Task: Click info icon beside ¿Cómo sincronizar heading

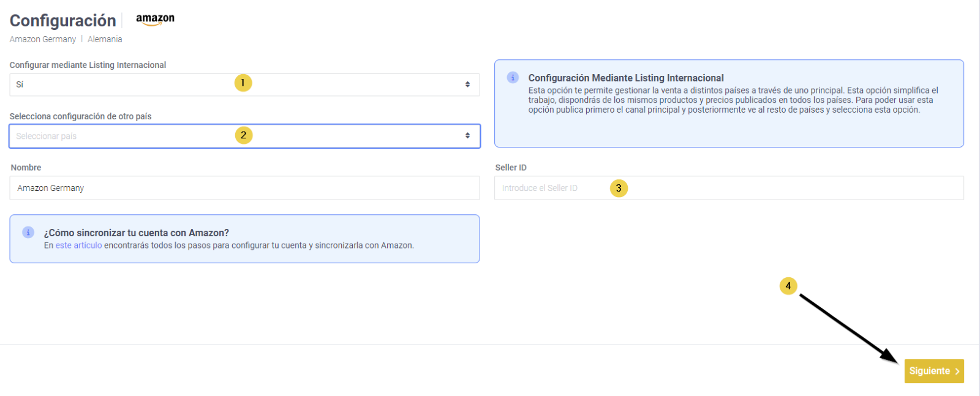Action: pos(28,233)
